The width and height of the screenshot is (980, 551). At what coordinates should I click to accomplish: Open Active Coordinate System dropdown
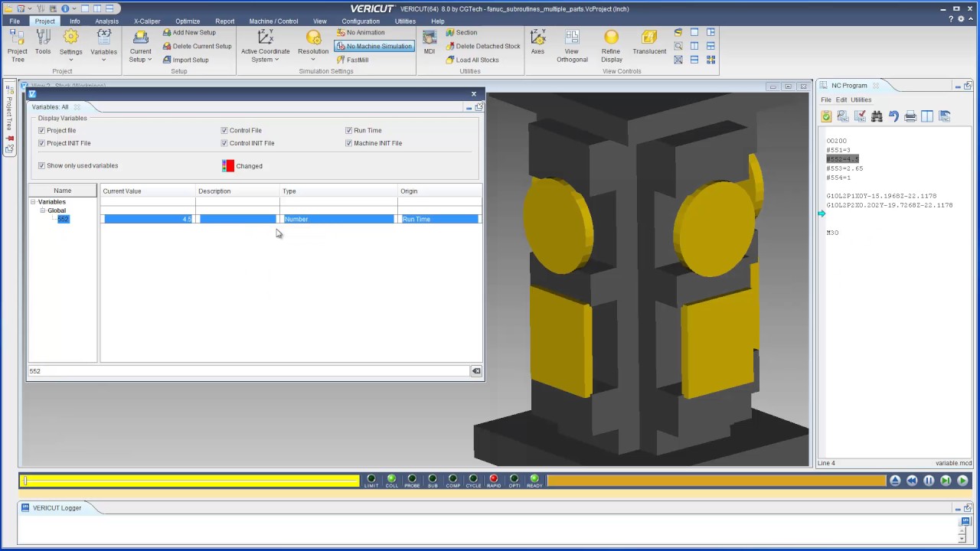tap(265, 46)
